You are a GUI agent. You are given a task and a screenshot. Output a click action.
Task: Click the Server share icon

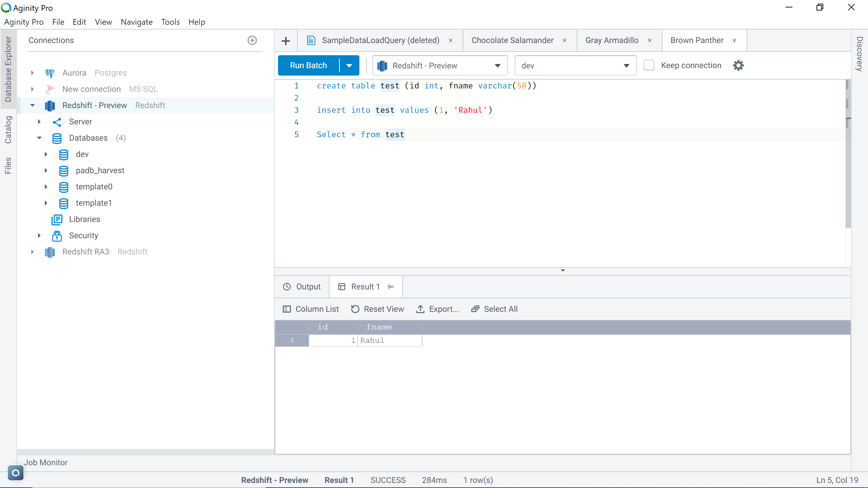(x=57, y=122)
